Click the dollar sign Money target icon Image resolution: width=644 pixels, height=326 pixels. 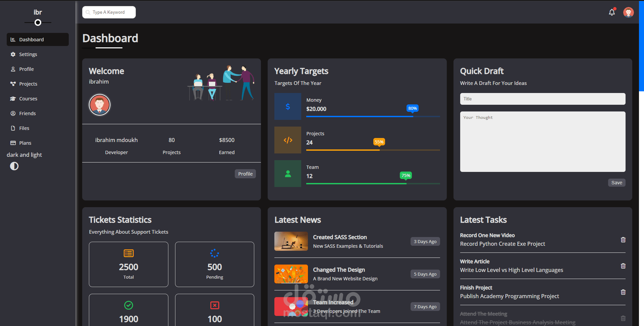(288, 106)
